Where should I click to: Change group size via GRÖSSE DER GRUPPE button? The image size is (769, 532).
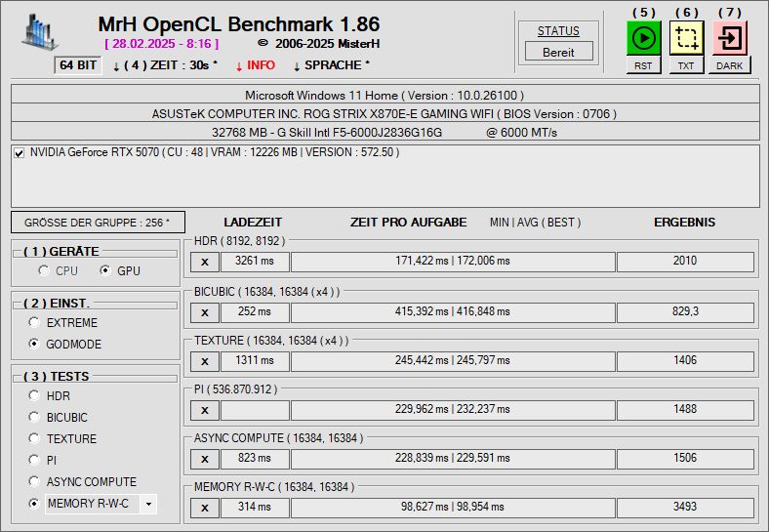tap(99, 223)
